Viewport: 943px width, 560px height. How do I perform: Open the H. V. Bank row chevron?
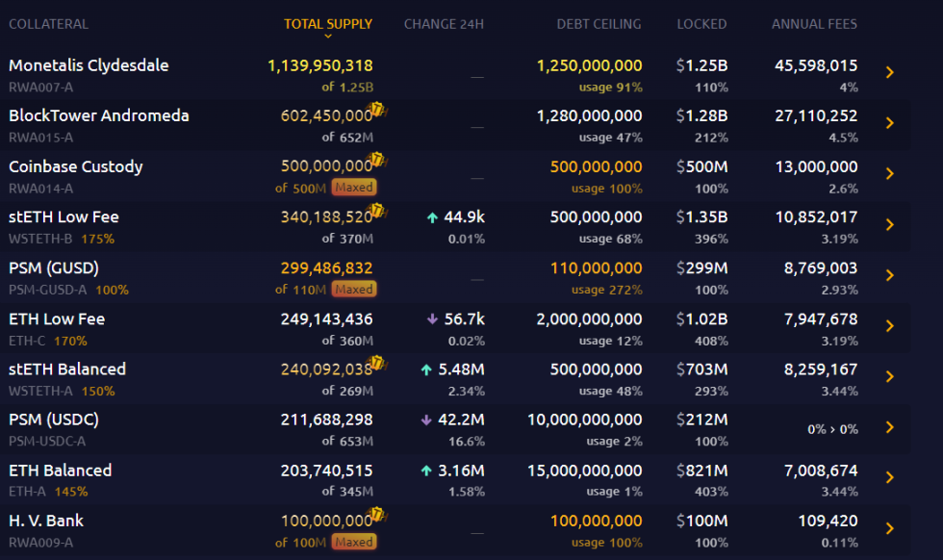pos(890,528)
